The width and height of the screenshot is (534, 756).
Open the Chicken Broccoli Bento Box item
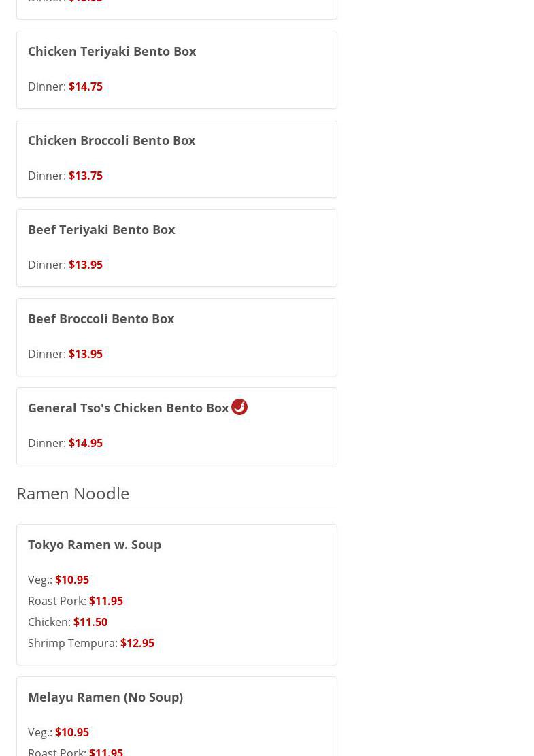pos(112,140)
